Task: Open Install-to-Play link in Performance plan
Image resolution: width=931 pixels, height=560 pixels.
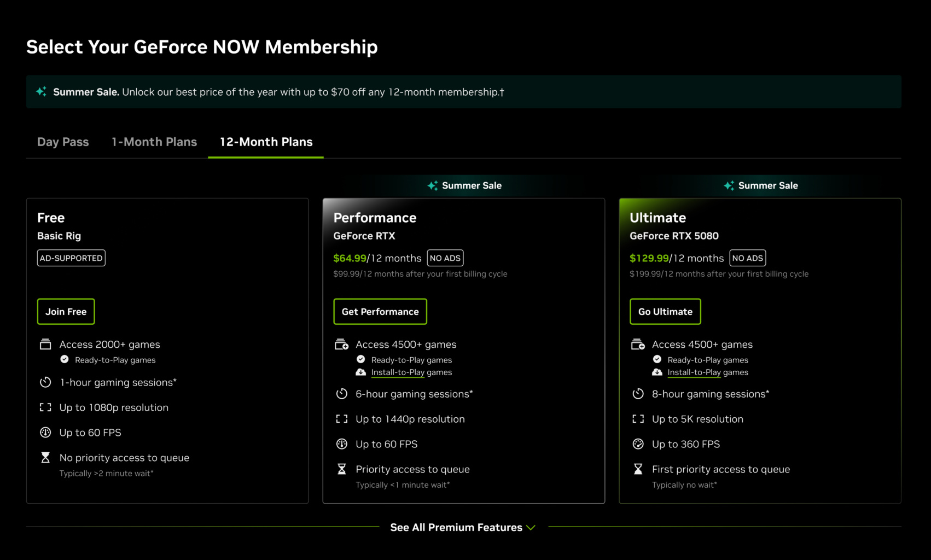Action: click(x=398, y=372)
